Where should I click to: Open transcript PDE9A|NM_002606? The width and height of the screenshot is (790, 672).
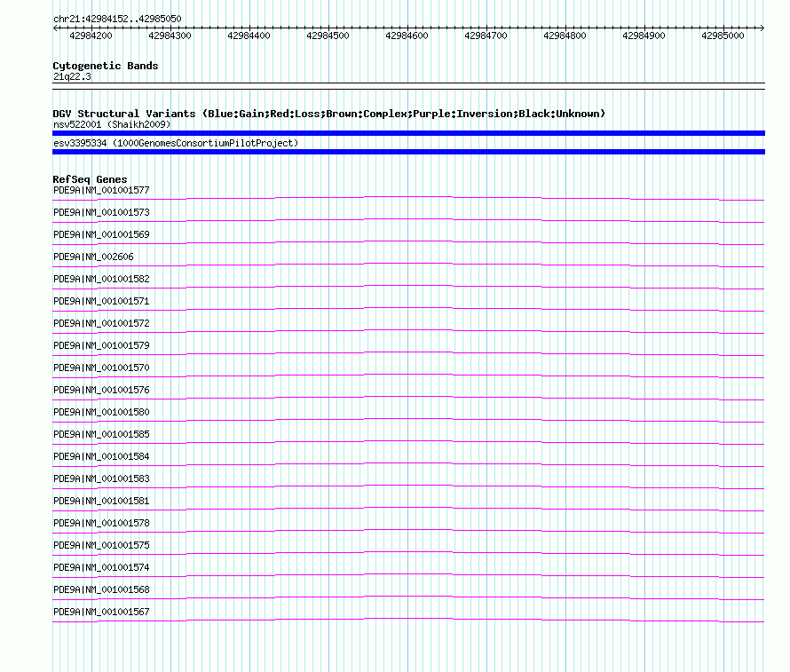(x=94, y=257)
